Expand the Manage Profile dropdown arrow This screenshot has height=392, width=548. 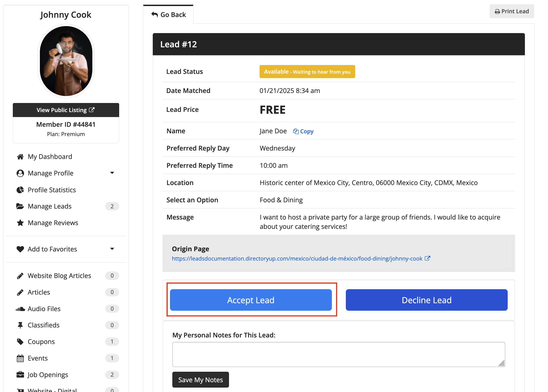(x=112, y=173)
